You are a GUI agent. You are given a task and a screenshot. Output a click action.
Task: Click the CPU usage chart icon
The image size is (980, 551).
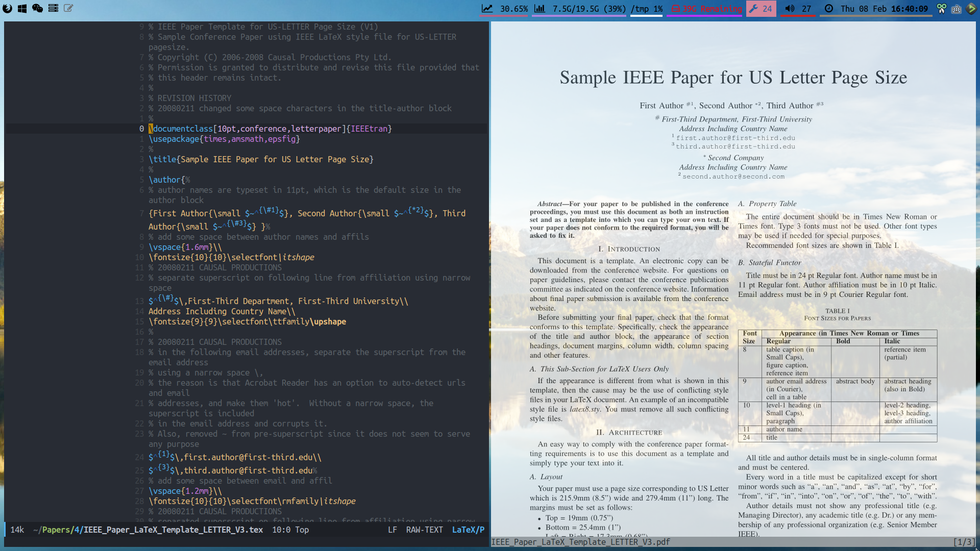(487, 9)
